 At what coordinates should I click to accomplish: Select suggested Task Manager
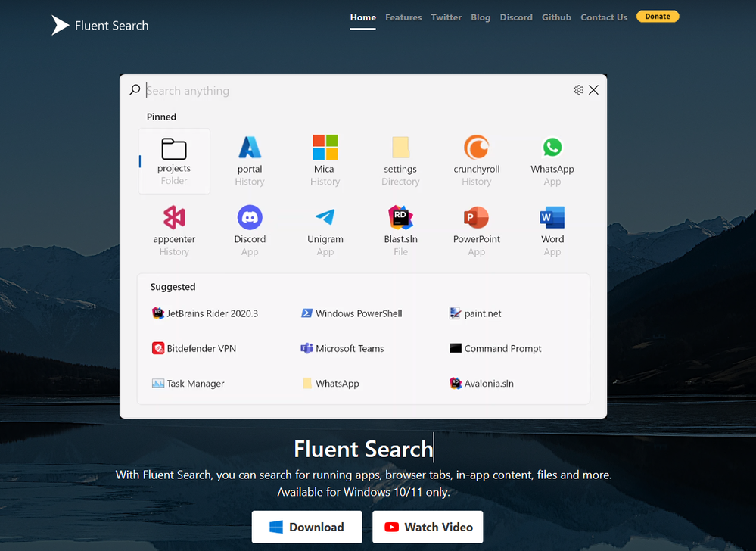pos(188,383)
